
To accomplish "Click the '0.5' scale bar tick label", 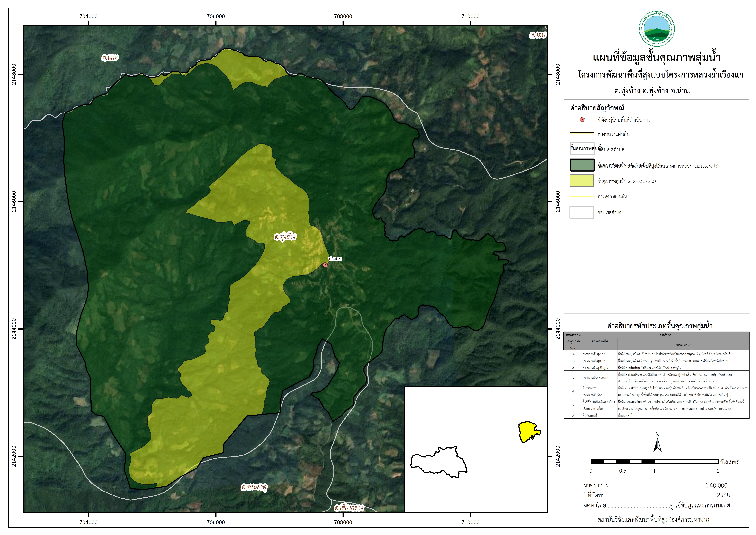I will click(623, 471).
